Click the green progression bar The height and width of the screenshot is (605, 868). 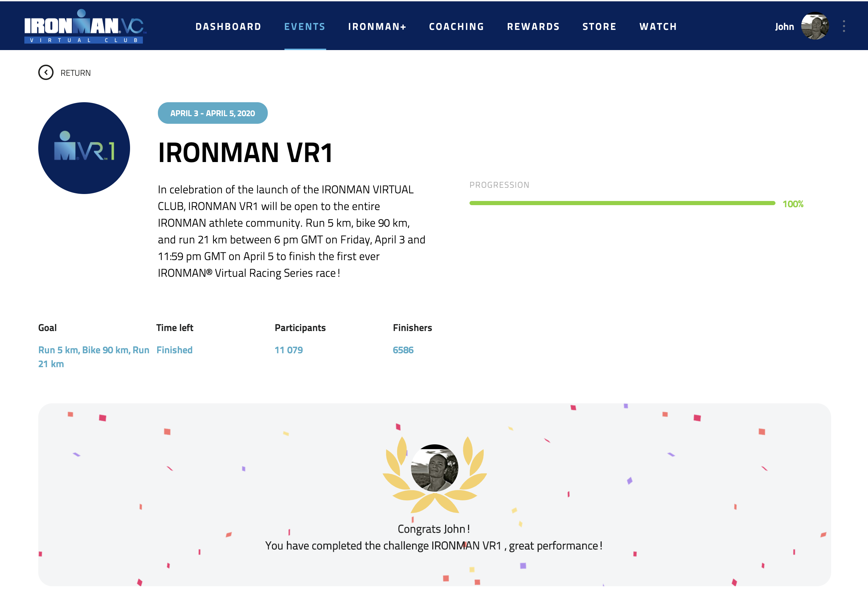pyautogui.click(x=622, y=203)
